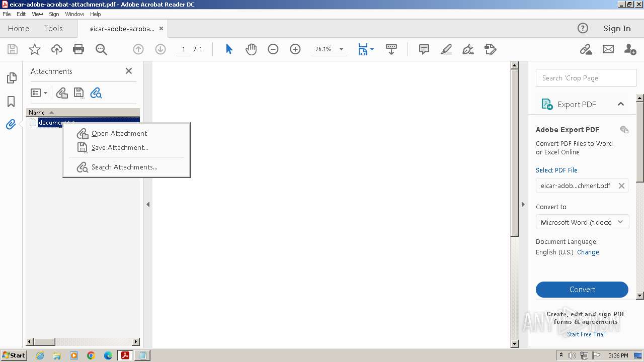Switch to the Tools tab
644x362 pixels.
(x=53, y=29)
